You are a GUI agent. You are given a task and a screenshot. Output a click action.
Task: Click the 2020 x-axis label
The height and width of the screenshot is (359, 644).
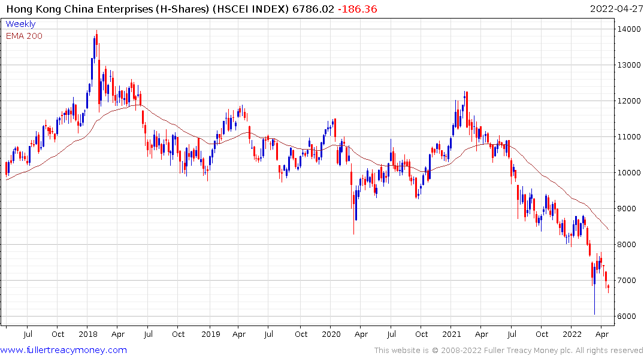[x=331, y=334]
